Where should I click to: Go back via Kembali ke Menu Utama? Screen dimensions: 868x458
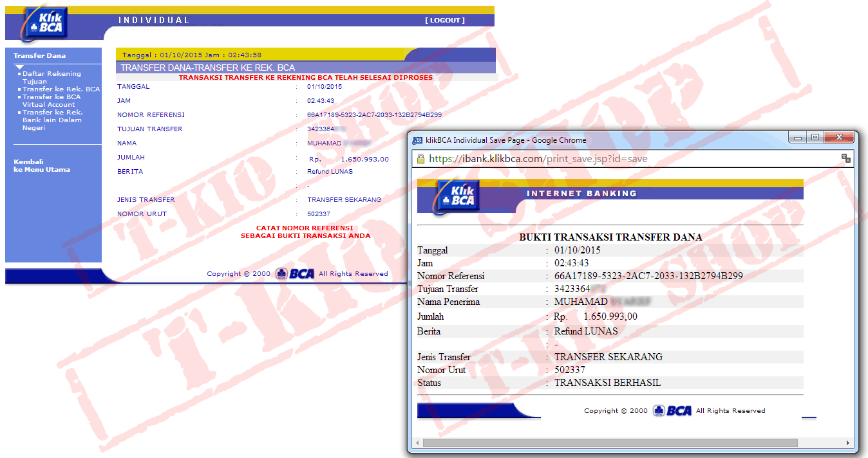(41, 165)
